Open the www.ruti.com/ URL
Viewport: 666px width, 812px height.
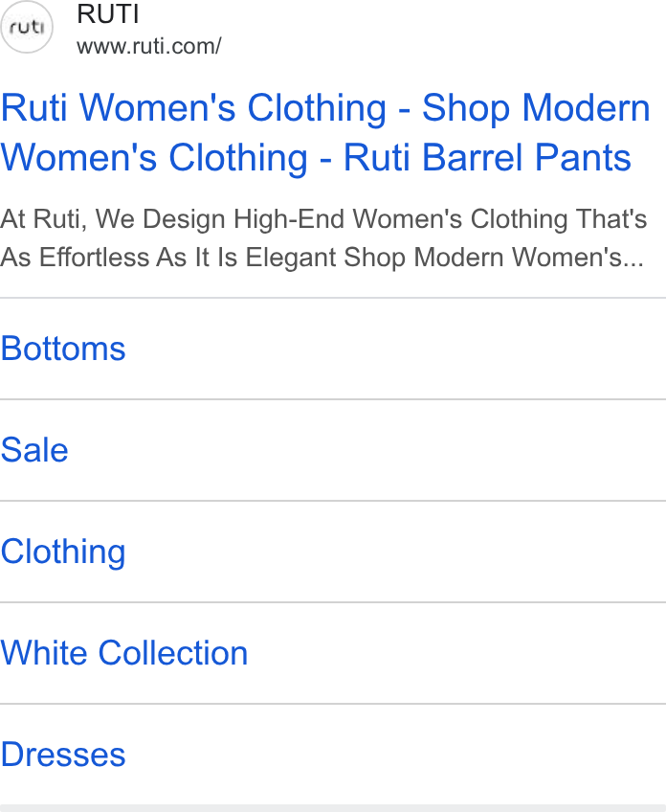(149, 46)
